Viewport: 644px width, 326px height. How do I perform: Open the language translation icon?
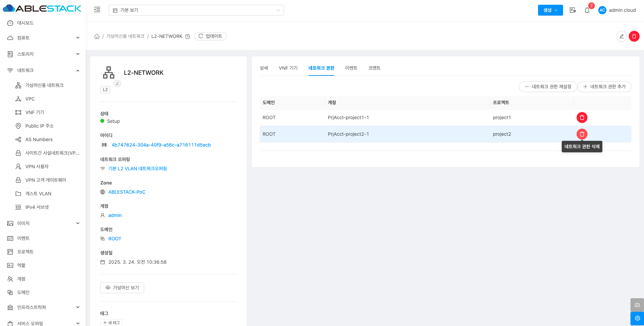coord(573,10)
